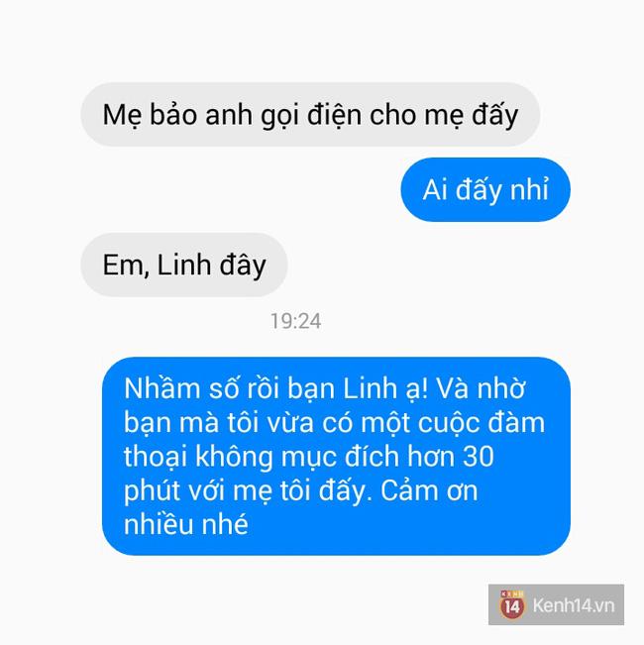Click the word 'Nhầm' in the long blue message
The width and height of the screenshot is (644, 645).
point(161,388)
